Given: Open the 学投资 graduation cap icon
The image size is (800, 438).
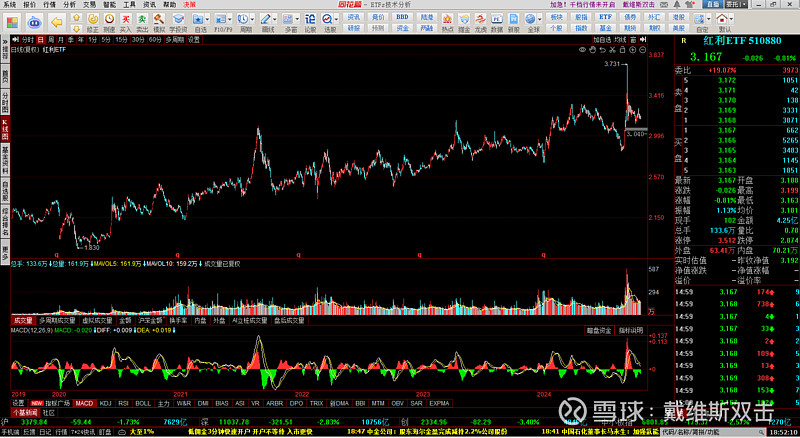Looking at the screenshot, I should 178,19.
